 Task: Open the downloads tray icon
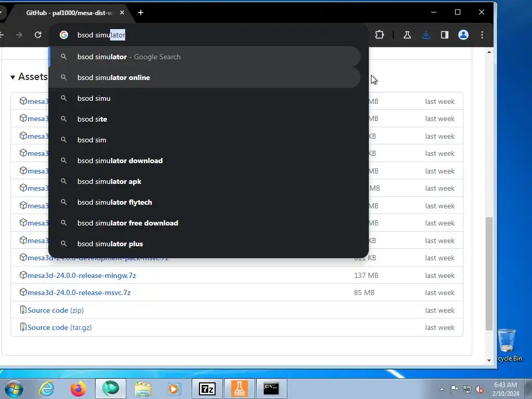coord(426,35)
